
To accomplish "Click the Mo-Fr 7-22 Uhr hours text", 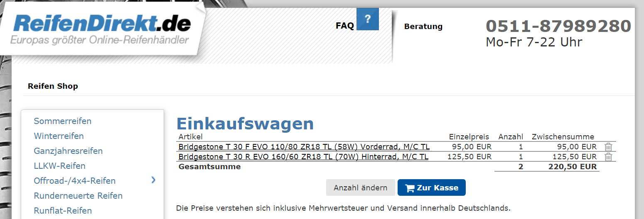I will pos(534,42).
